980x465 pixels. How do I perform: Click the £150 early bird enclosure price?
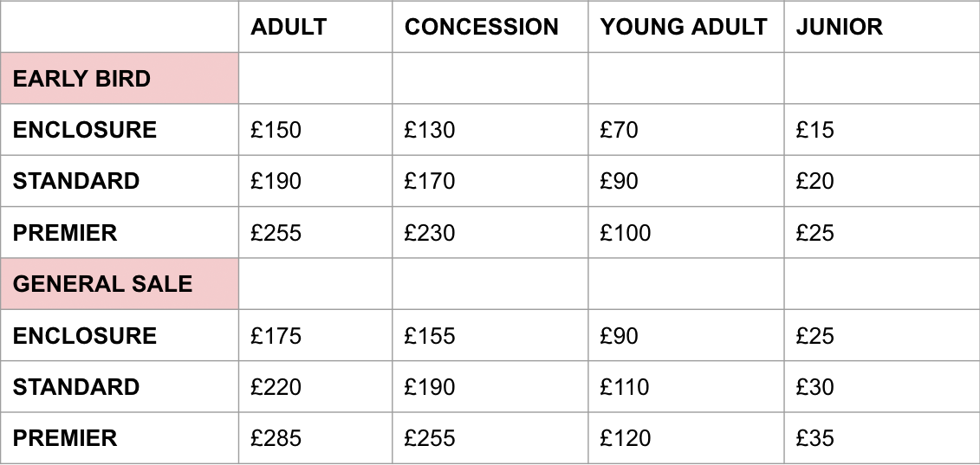pyautogui.click(x=315, y=129)
